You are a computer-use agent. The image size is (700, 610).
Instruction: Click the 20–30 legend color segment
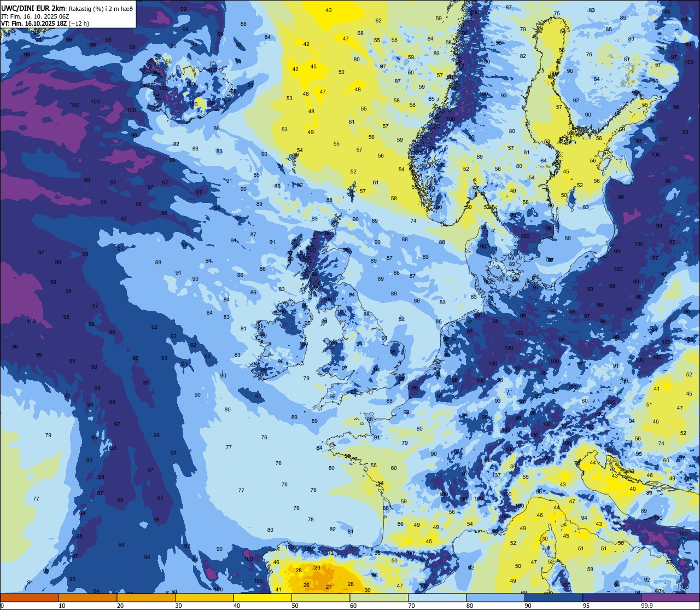[x=146, y=597]
